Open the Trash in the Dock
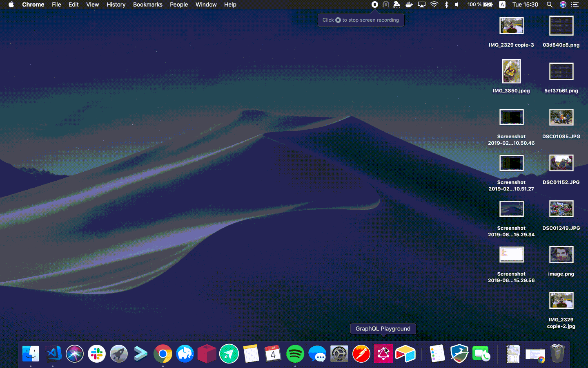 click(x=557, y=354)
